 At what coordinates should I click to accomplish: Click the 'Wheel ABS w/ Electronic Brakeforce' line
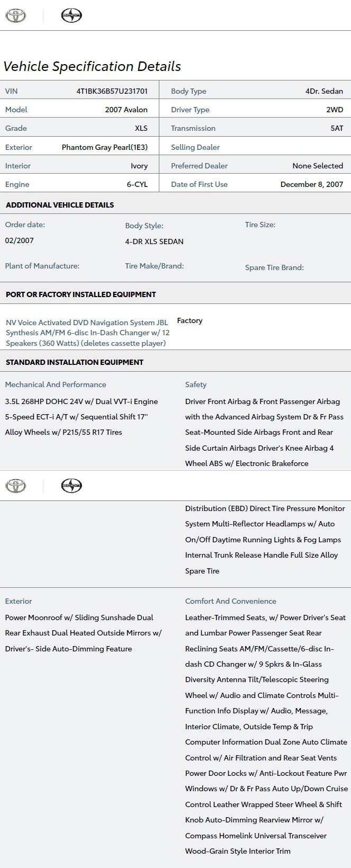click(247, 463)
